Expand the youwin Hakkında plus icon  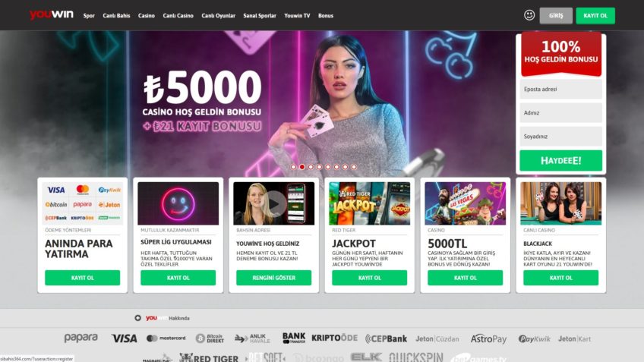click(137, 318)
